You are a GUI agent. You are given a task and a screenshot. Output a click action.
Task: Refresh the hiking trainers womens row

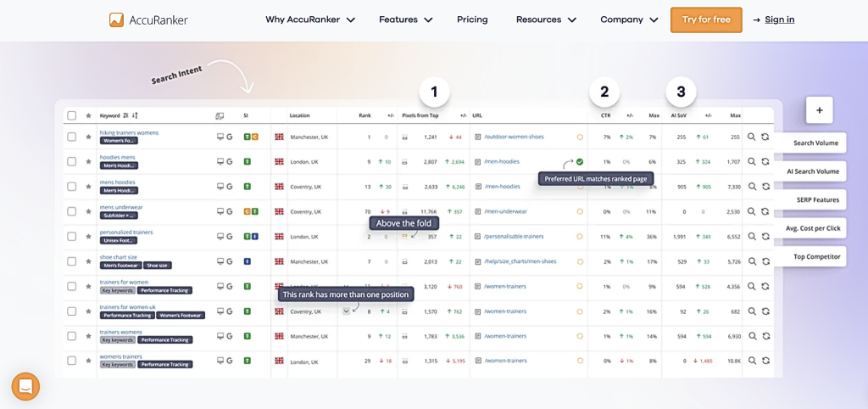tap(765, 137)
